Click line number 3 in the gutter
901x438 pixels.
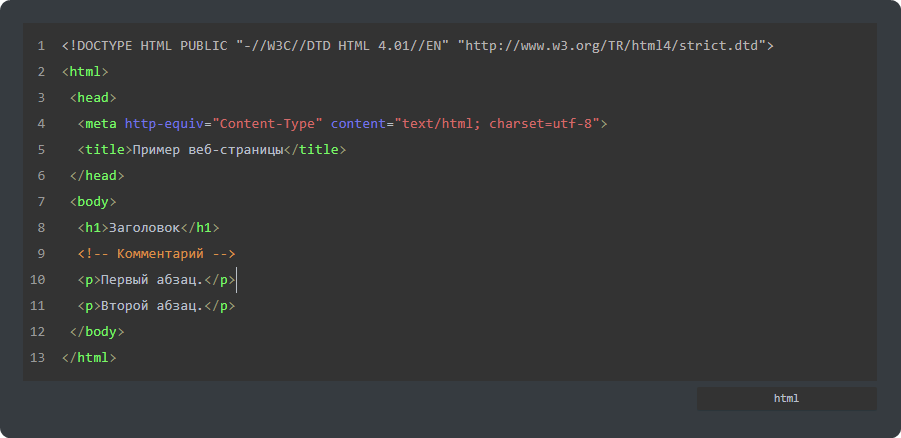click(x=41, y=98)
